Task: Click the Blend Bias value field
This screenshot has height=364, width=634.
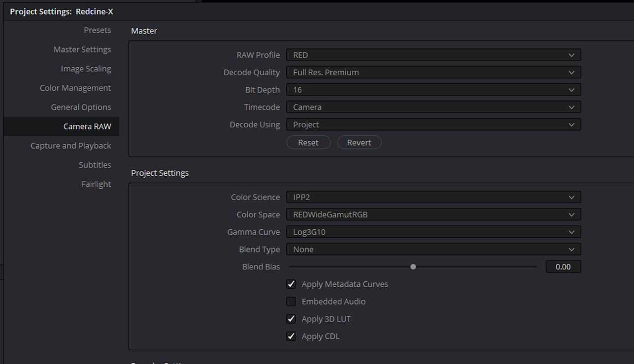Action: pos(563,267)
